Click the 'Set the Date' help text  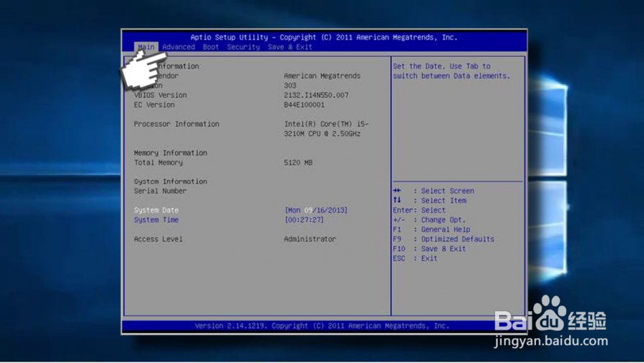[452, 71]
